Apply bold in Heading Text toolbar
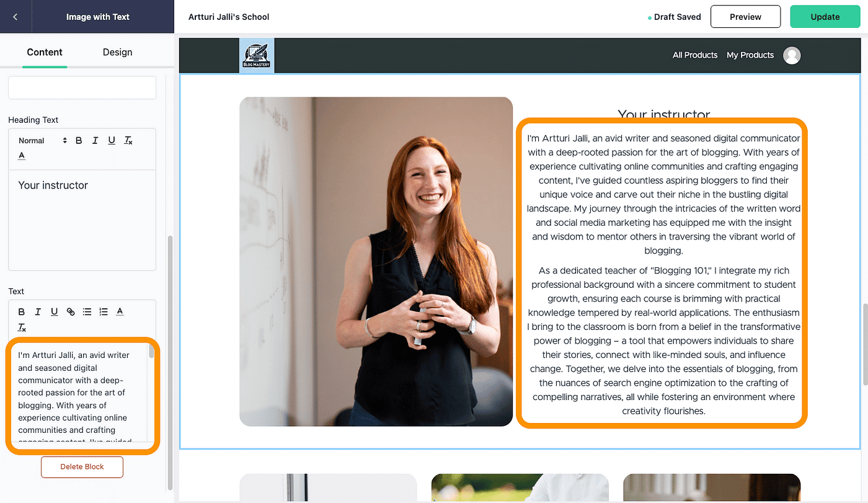Screen dimensions: 868x503 click(x=79, y=141)
